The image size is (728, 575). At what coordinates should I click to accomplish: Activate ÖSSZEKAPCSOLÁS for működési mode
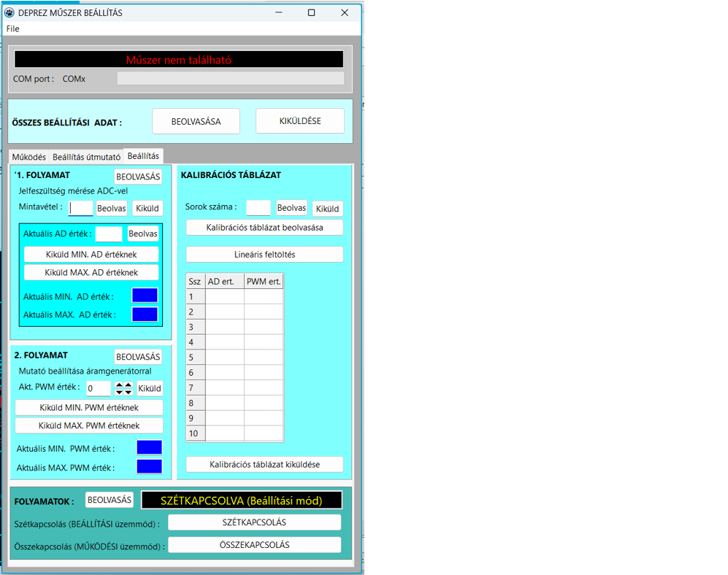[x=254, y=544]
